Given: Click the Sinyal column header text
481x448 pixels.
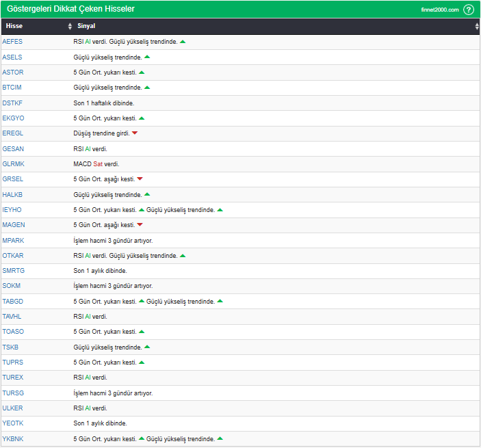Looking at the screenshot, I should pos(86,26).
